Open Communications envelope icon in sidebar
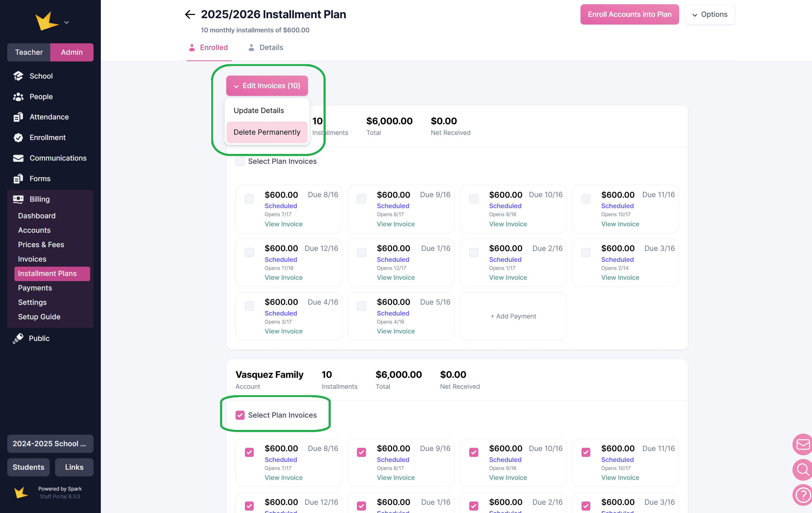The height and width of the screenshot is (513, 812). (x=18, y=158)
